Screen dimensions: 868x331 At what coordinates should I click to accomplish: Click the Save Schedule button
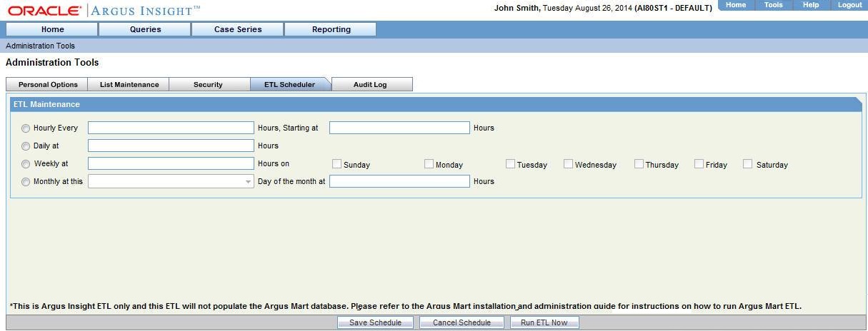pos(375,322)
